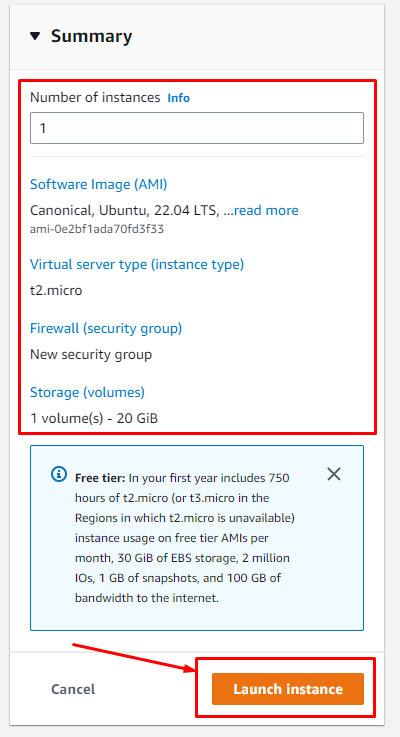The image size is (400, 737).
Task: Open the Software Image (AMI) link
Action: (x=99, y=184)
